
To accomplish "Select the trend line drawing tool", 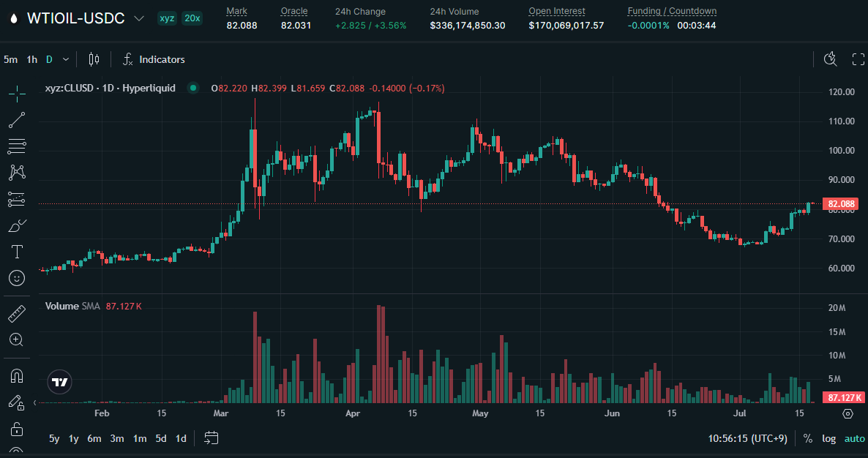I will tap(17, 120).
